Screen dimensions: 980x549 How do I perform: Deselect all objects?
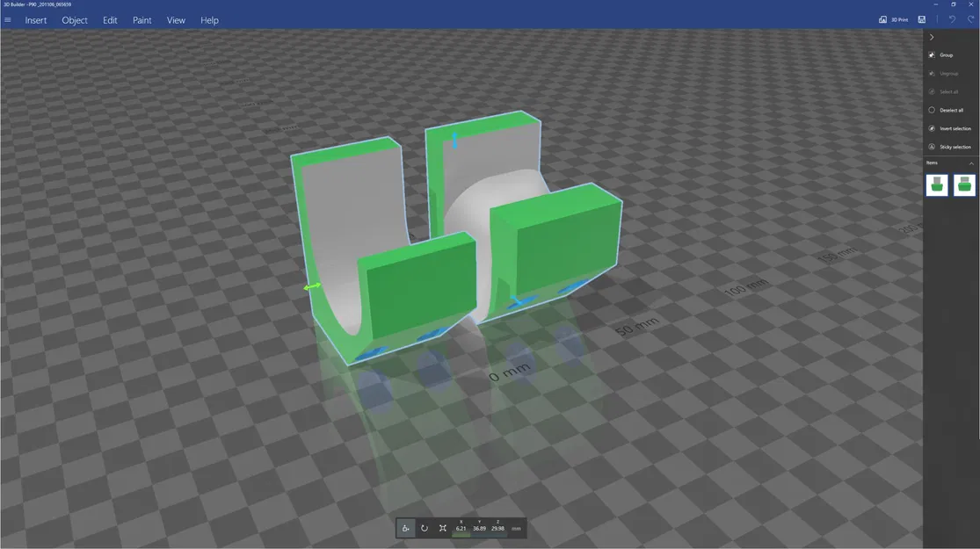946,110
